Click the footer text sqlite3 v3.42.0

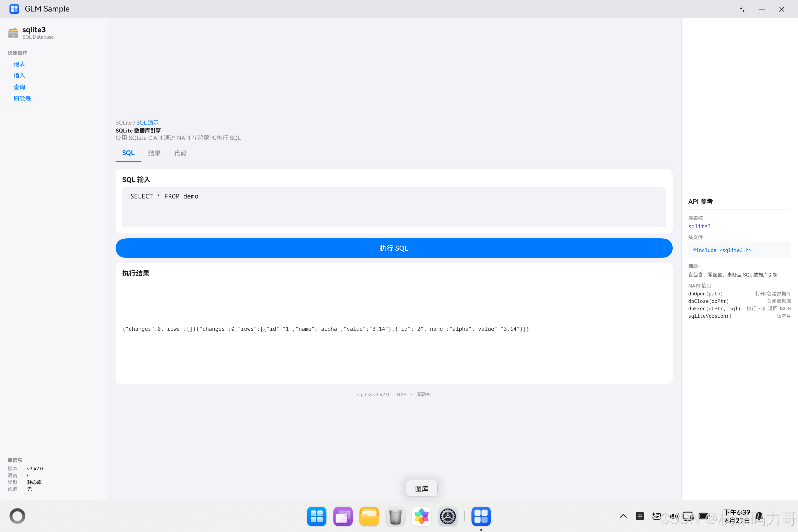coord(373,394)
